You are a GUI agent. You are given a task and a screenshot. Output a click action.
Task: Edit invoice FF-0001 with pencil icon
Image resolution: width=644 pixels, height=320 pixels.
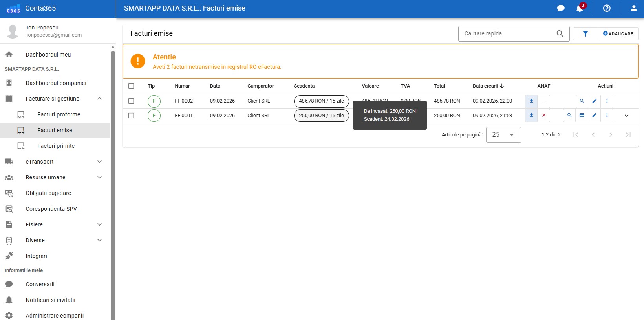coord(594,116)
